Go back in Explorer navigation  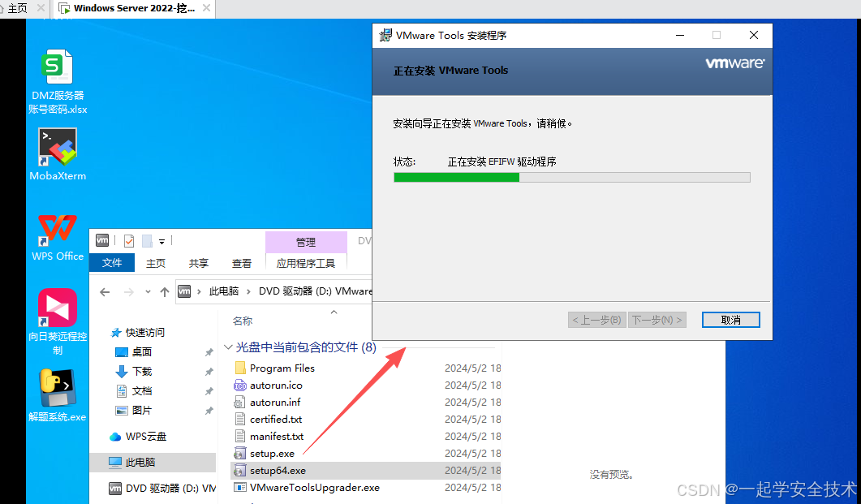click(x=105, y=291)
